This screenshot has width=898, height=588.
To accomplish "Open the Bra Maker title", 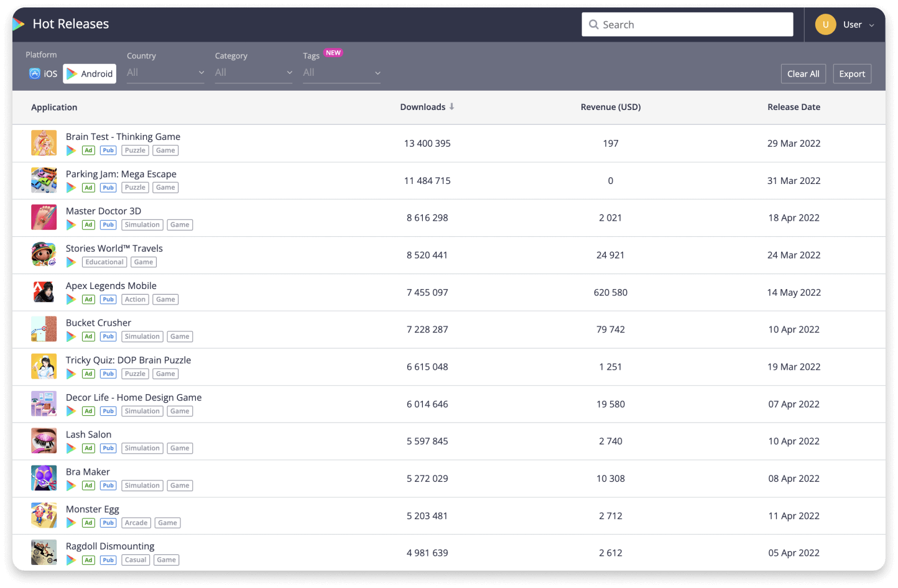I will click(x=88, y=472).
